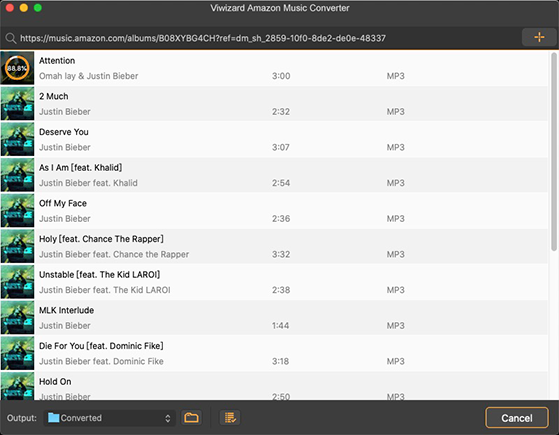Click the blue Converted folder icon

tap(53, 418)
